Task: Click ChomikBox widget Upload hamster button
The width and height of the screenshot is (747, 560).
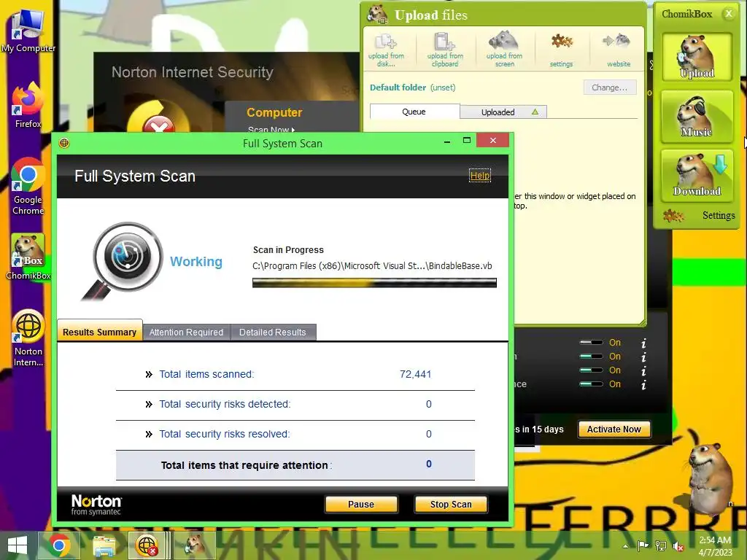Action: tap(697, 56)
